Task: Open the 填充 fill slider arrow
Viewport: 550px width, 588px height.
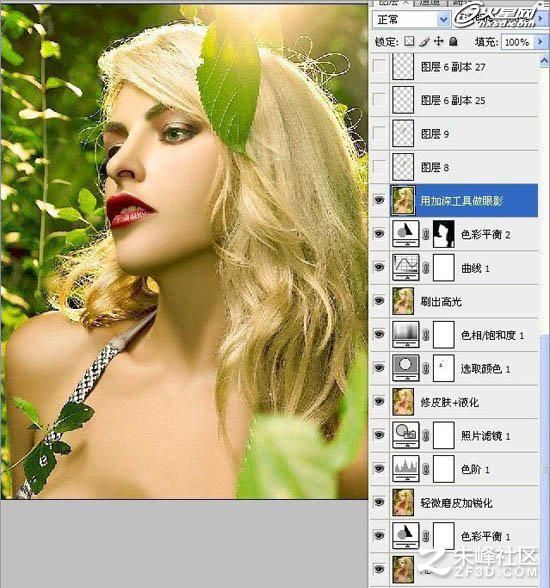Action: pos(540,41)
